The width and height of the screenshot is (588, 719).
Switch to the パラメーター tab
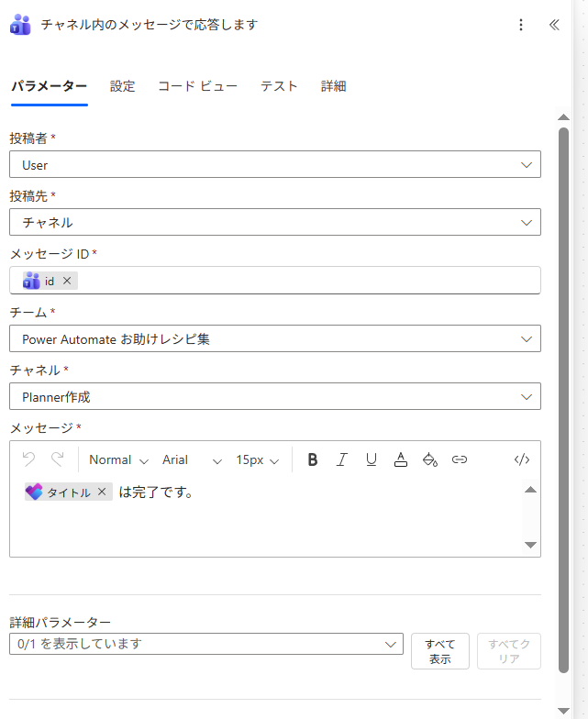pyautogui.click(x=50, y=86)
